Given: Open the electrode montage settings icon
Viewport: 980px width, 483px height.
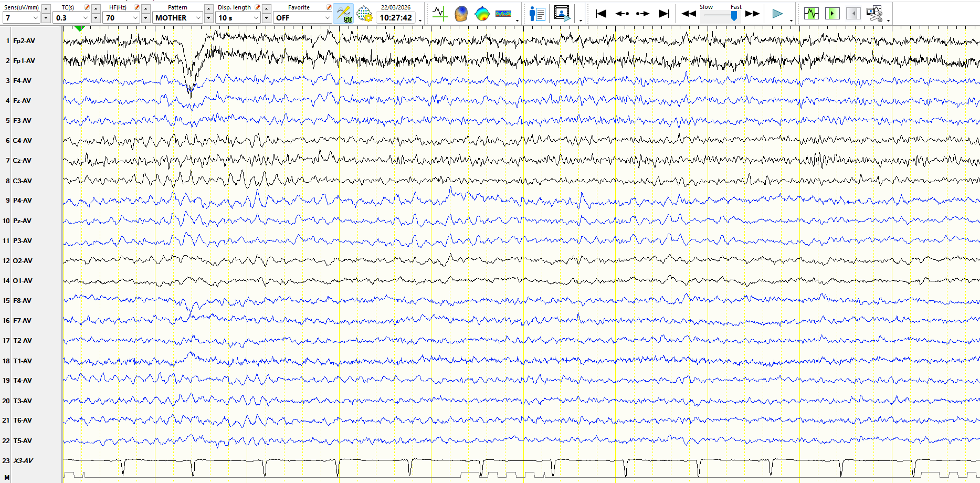Looking at the screenshot, I should tap(364, 14).
